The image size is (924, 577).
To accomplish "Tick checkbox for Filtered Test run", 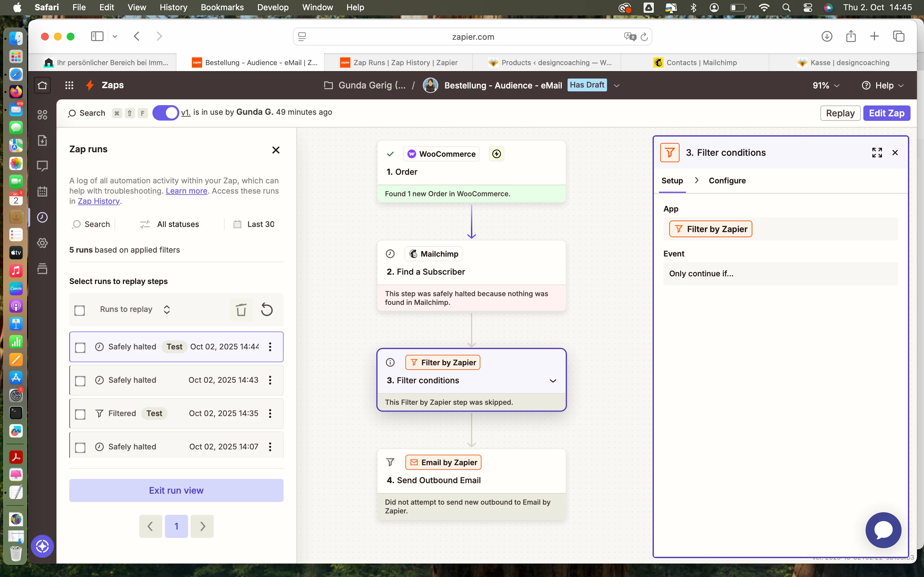I will (x=80, y=414).
